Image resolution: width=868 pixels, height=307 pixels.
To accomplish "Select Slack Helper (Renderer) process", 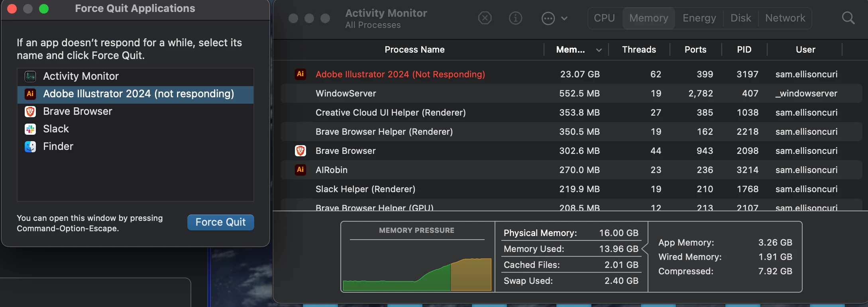I will 365,189.
